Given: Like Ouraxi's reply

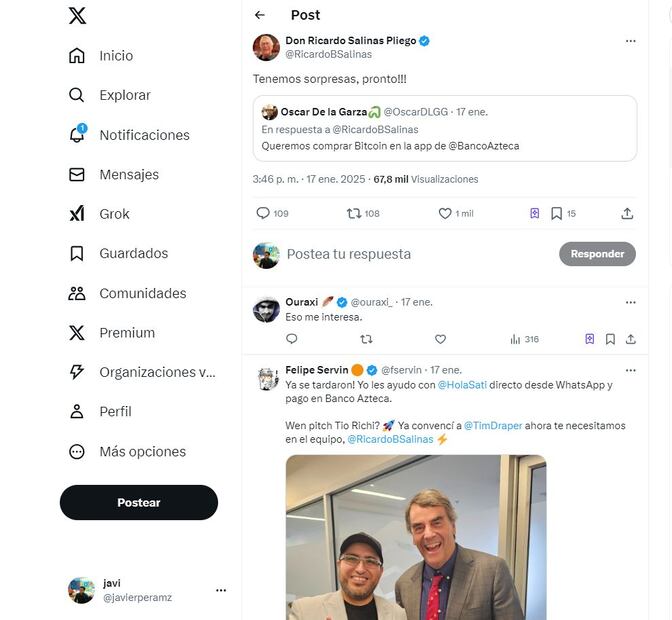Looking at the screenshot, I should click(440, 339).
